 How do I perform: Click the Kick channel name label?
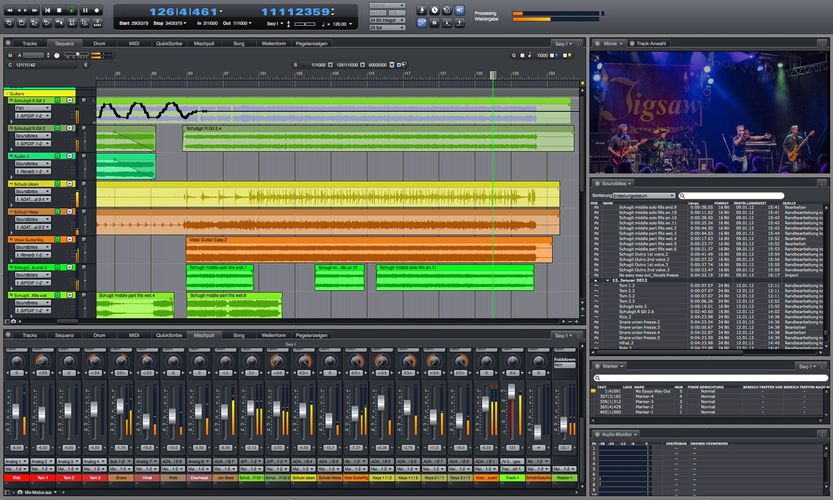[x=16, y=478]
